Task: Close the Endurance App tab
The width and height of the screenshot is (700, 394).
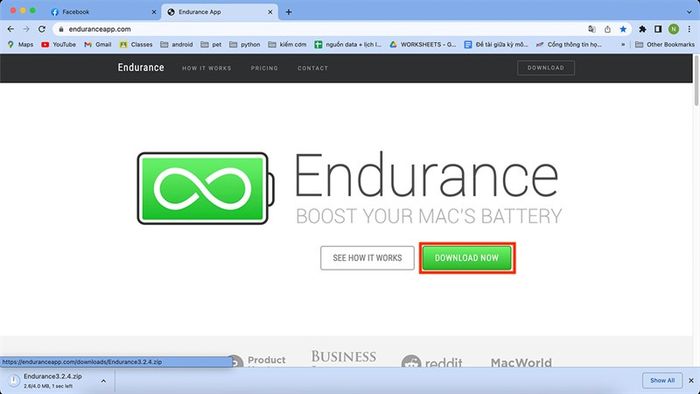Action: pyautogui.click(x=270, y=12)
